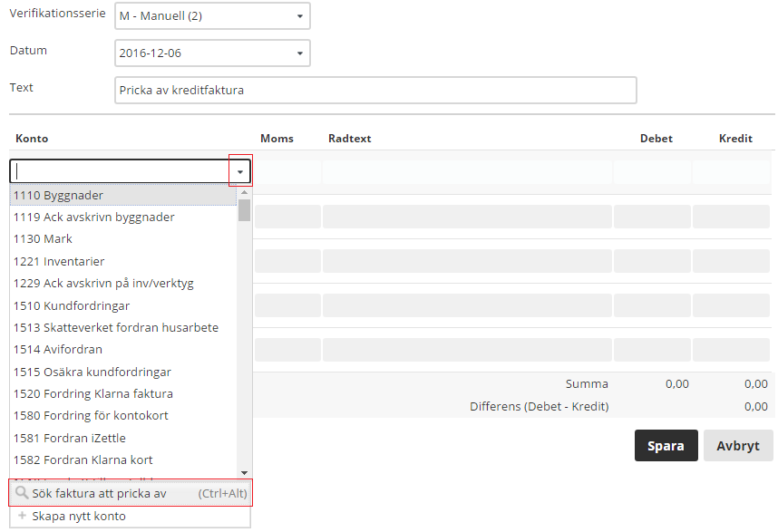Cancel with the Avbryt button
Image resolution: width=778 pixels, height=532 pixels.
click(x=738, y=446)
